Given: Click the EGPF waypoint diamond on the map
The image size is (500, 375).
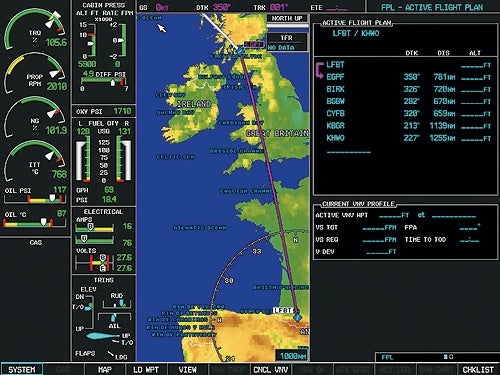Looking at the screenshot, I should point(240,51).
